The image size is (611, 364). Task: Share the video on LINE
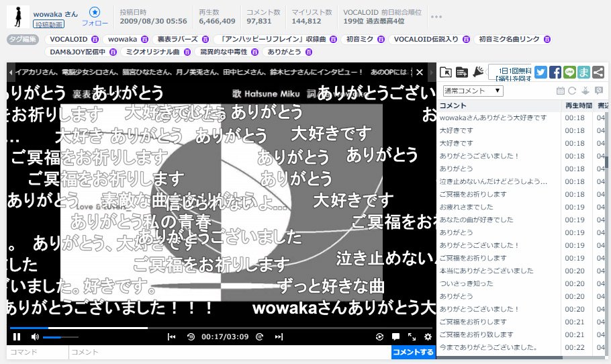coord(569,72)
